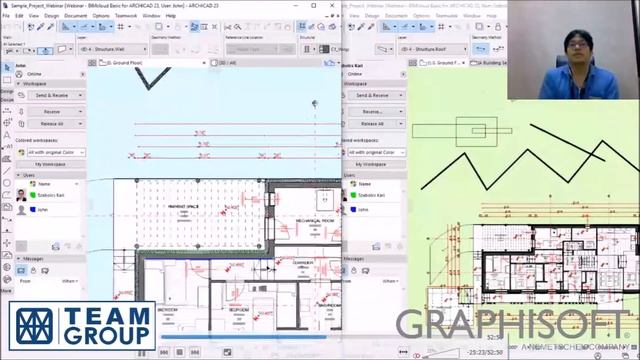Choose the Label tool (A1) in toolbox
The width and height of the screenshot is (640, 360).
(x=7, y=147)
